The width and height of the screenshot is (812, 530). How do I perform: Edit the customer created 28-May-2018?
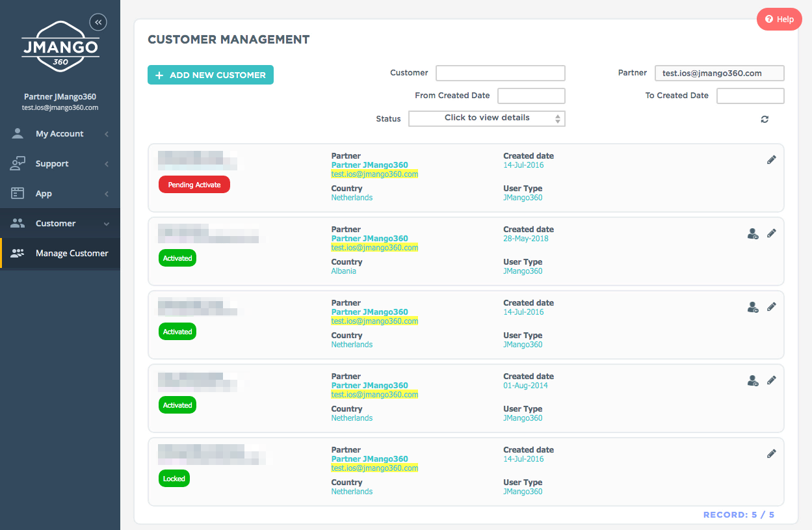[x=772, y=233]
